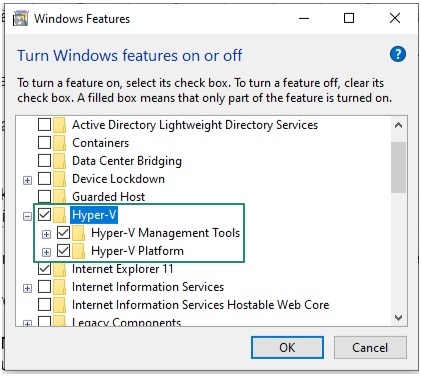Select the Guarded Host label
Screen dimensions: 421x376
tap(108, 197)
